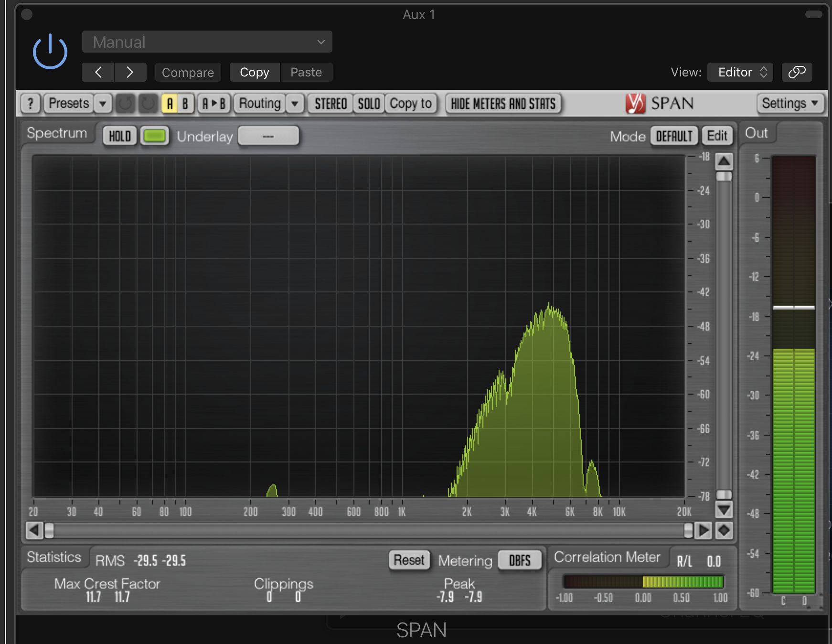Open the Manual preset dropdown
Screen dimensions: 832x644
click(x=207, y=42)
